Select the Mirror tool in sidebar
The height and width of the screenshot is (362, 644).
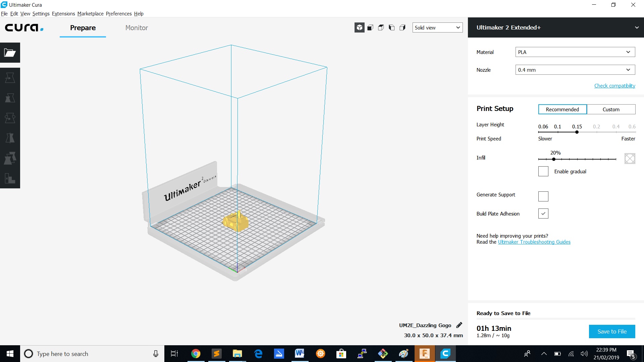(10, 138)
